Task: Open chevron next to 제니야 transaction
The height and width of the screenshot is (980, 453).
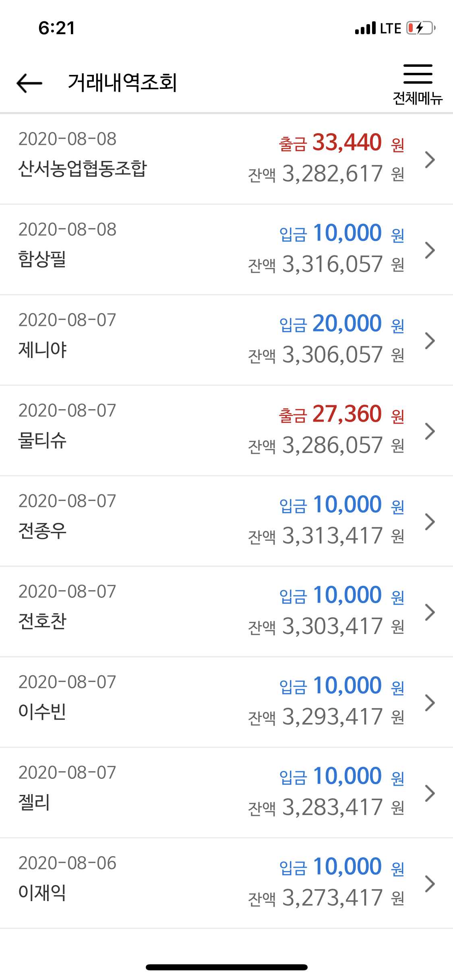Action: click(x=430, y=341)
